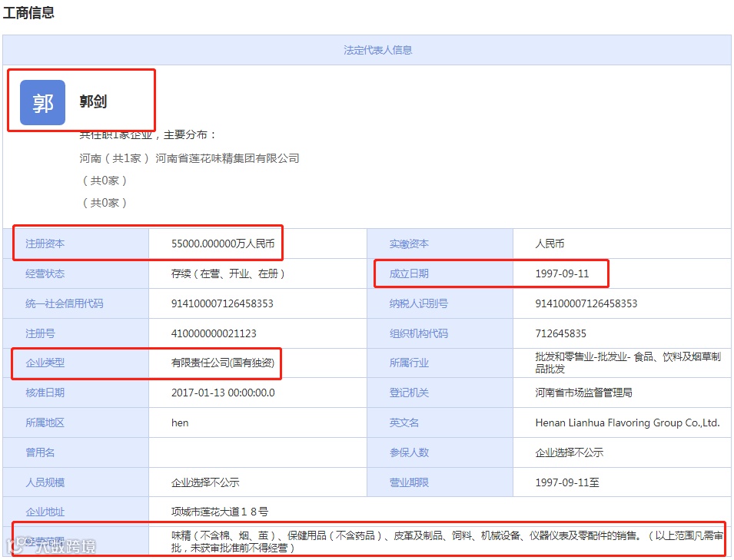
Task: Select the 河南省市场监督管理局 value
Action: (583, 393)
